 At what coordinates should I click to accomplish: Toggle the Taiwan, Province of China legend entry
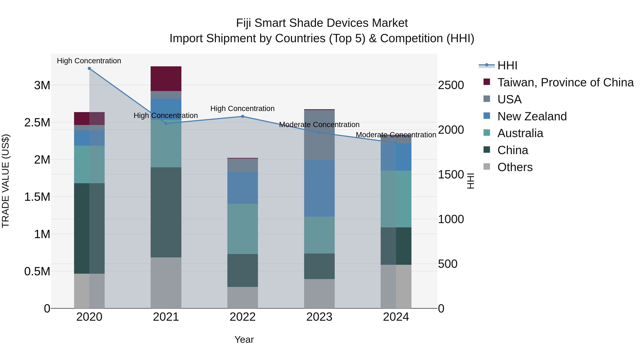[558, 82]
